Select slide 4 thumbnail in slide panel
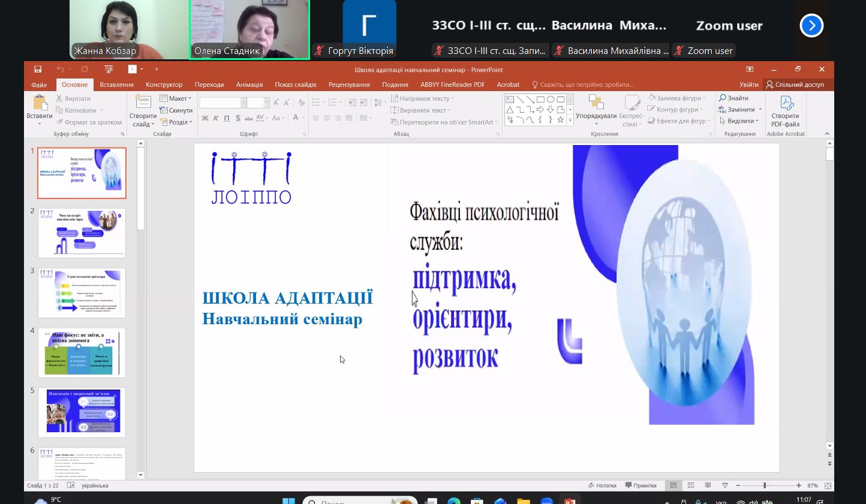This screenshot has width=866, height=504. [x=82, y=352]
